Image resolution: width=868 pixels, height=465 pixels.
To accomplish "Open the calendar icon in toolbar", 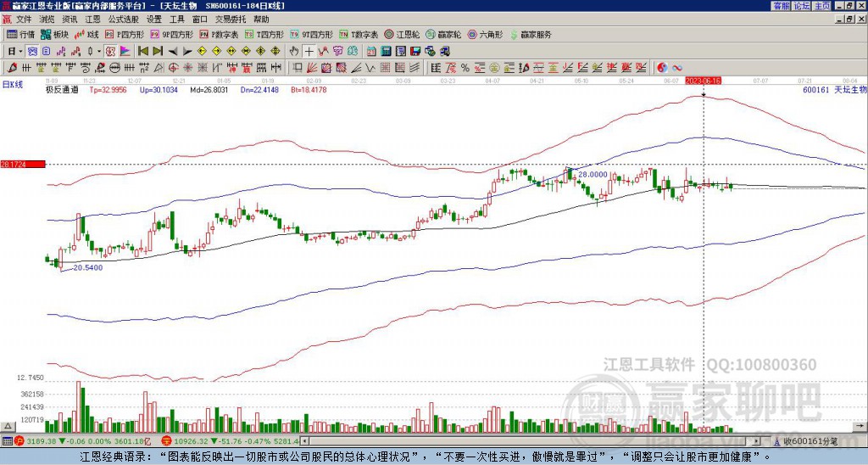I will click(371, 52).
